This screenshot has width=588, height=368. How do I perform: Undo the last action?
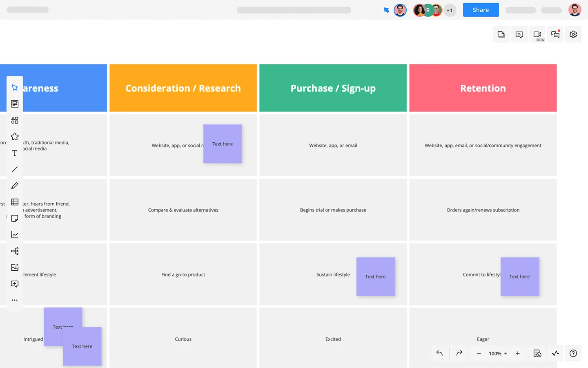point(439,353)
